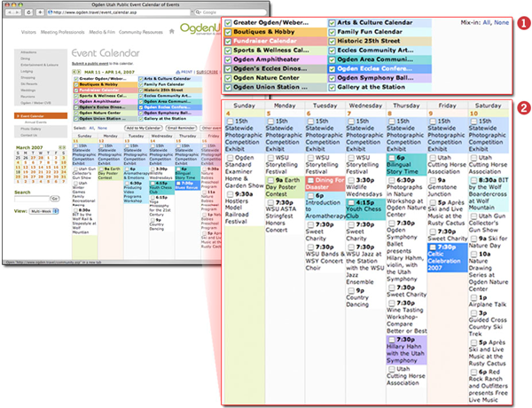This screenshot has width=532, height=408.
Task: Click the home icon in site navigation
Action: [172, 31]
